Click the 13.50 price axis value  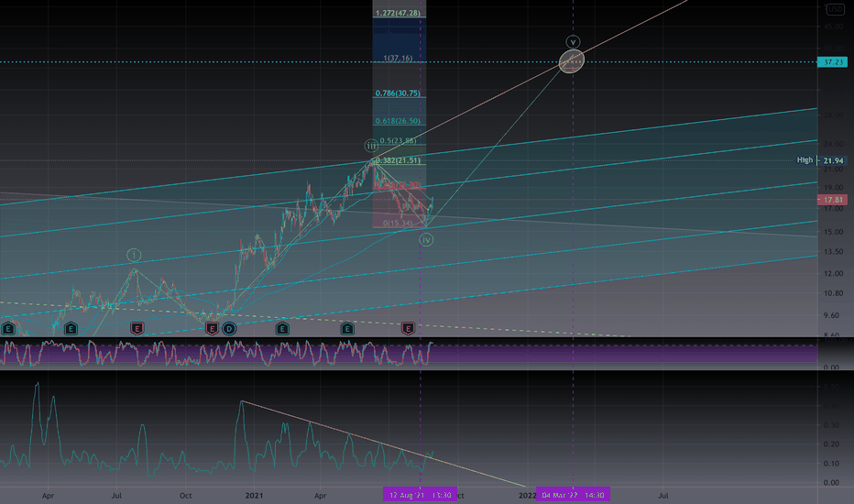tap(834, 252)
